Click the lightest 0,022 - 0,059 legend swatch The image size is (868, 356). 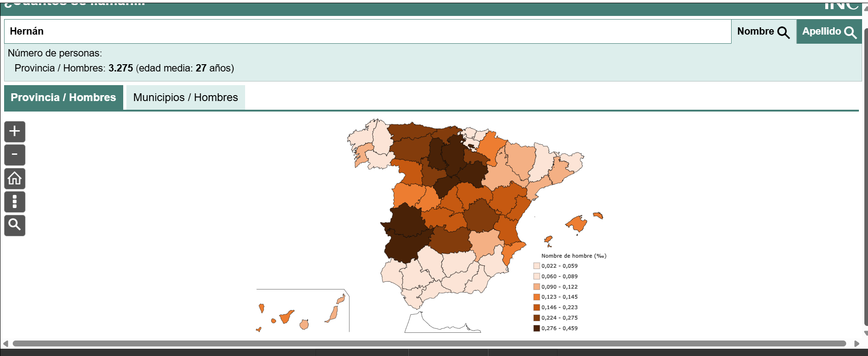click(537, 266)
